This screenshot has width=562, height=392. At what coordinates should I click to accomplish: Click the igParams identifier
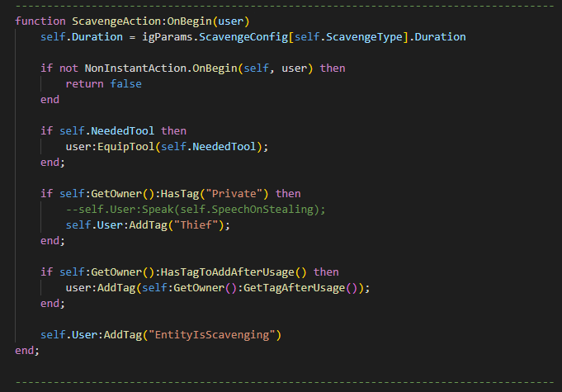pos(167,37)
